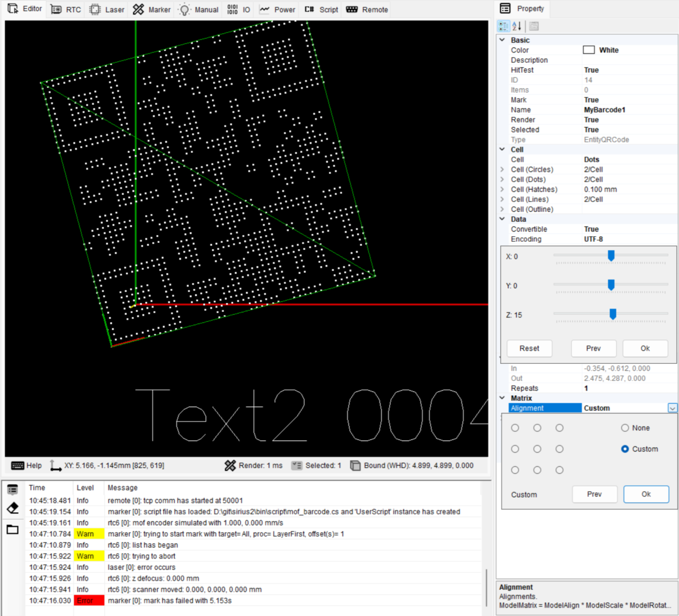Screen dimensions: 679x616
Task: Collapse the Matrix category
Action: click(x=502, y=398)
